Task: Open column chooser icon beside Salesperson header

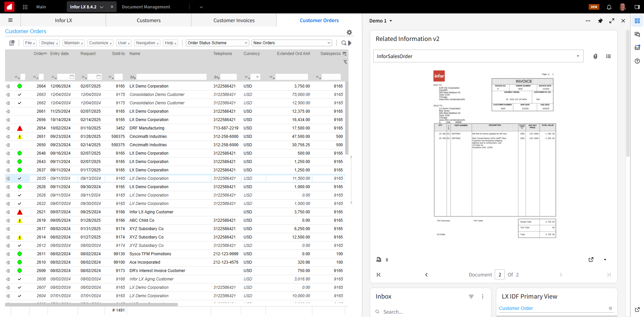Action: pos(344,54)
